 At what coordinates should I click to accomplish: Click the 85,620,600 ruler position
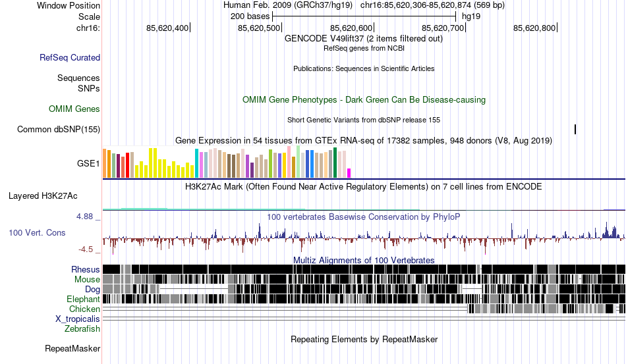351,28
